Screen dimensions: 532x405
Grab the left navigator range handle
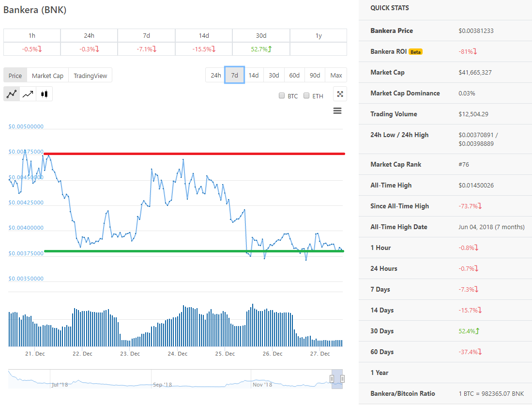[x=332, y=378]
